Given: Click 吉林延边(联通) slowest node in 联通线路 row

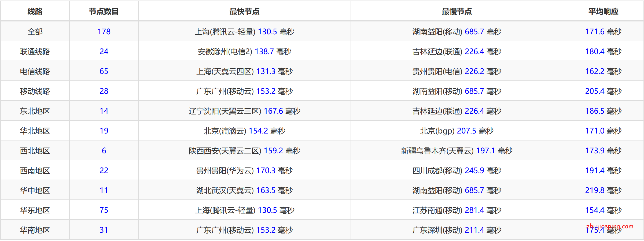Looking at the screenshot, I should [x=457, y=51].
